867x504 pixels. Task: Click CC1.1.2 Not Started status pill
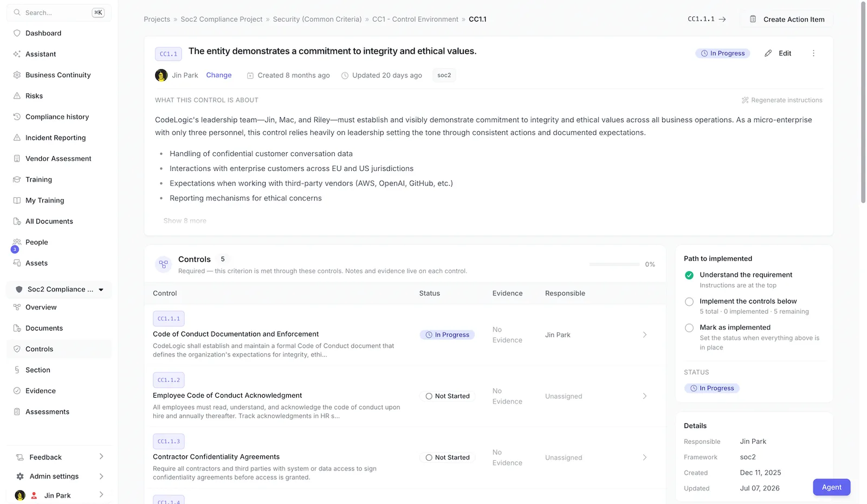click(x=447, y=396)
